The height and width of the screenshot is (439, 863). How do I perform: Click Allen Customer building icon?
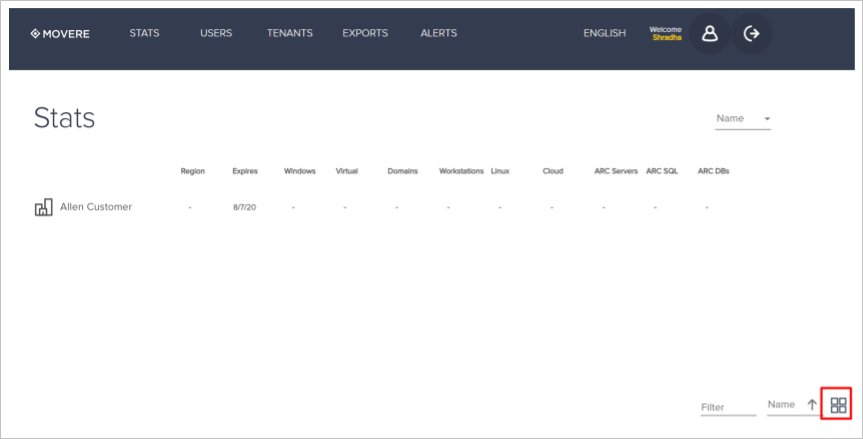pyautogui.click(x=43, y=207)
